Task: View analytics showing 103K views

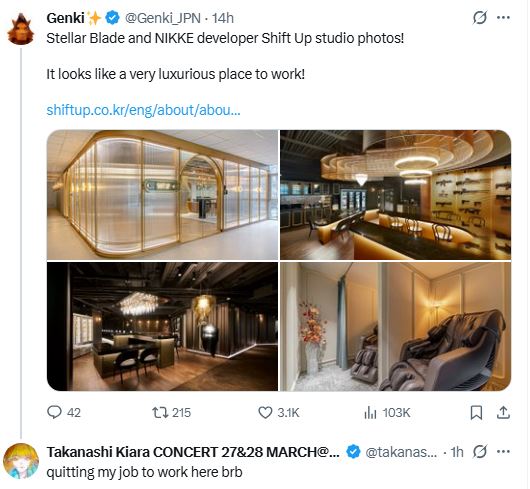Action: [x=387, y=413]
